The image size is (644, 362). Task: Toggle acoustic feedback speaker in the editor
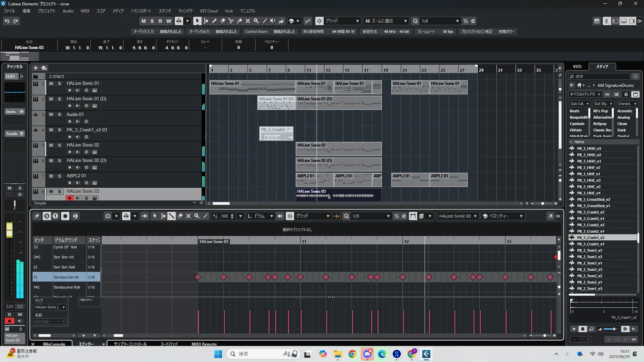(x=145, y=216)
